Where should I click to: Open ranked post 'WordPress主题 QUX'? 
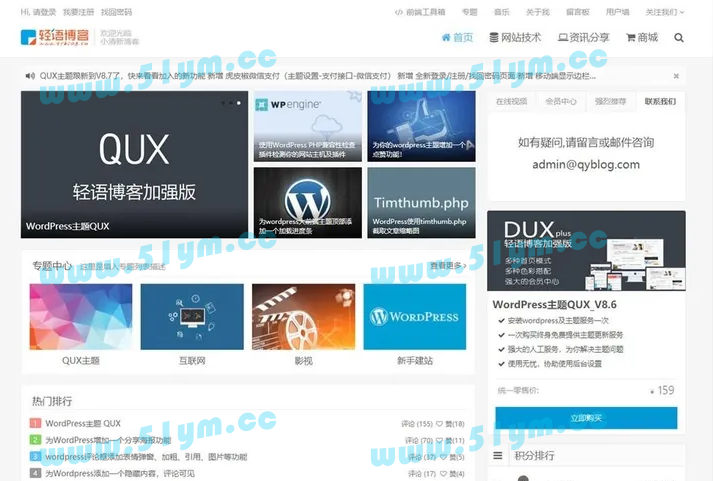tap(83, 424)
